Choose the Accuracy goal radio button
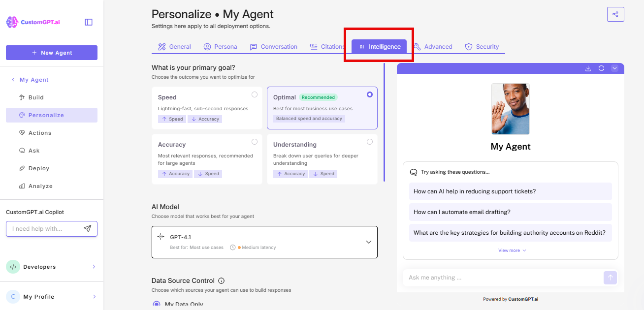Viewport: 644px width, 310px height. point(255,142)
